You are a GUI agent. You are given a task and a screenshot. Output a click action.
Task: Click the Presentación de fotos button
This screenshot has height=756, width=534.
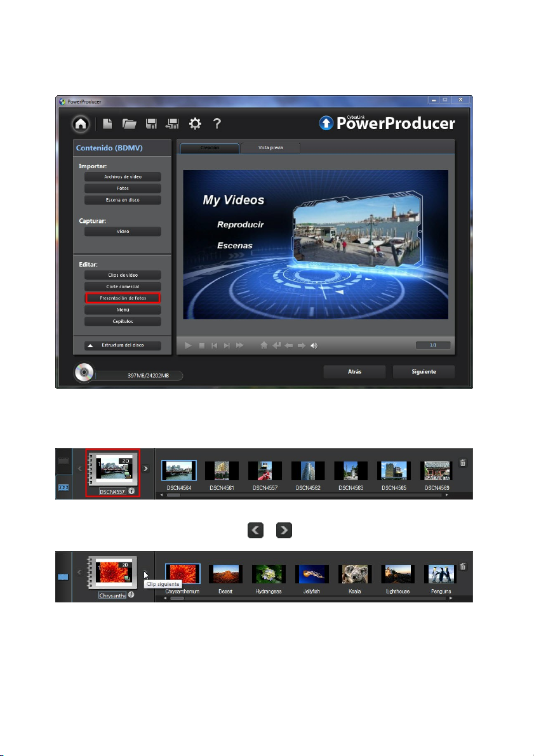123,298
